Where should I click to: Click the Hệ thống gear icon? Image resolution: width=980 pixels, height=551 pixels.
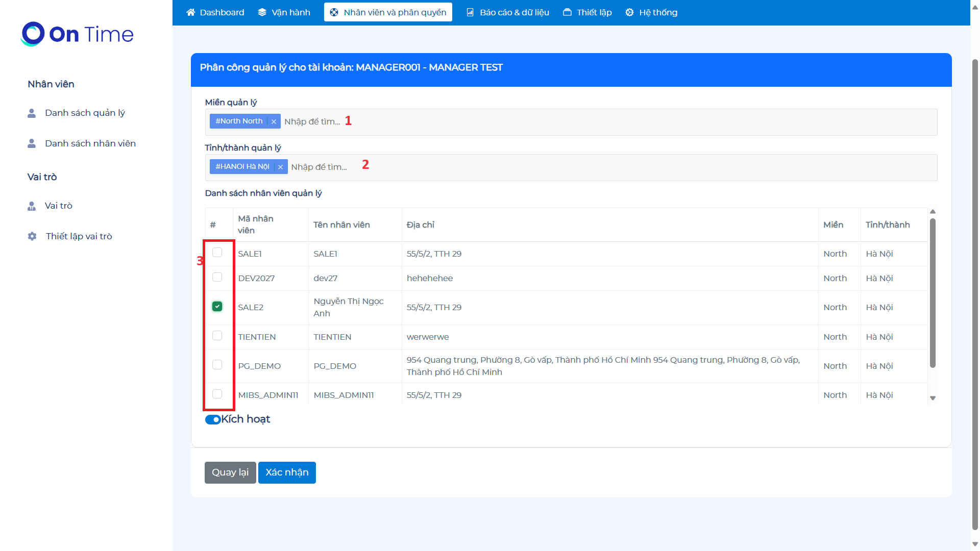click(630, 12)
